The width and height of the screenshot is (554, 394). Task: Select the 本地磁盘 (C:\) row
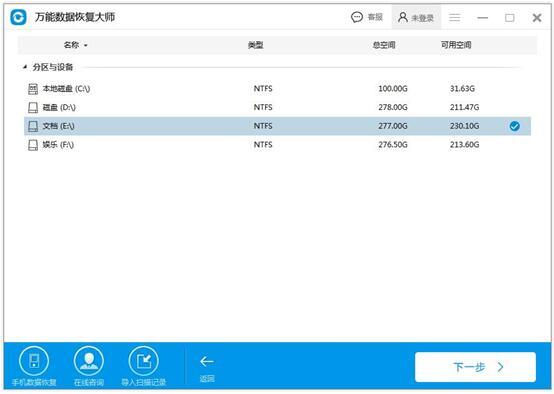[277, 88]
